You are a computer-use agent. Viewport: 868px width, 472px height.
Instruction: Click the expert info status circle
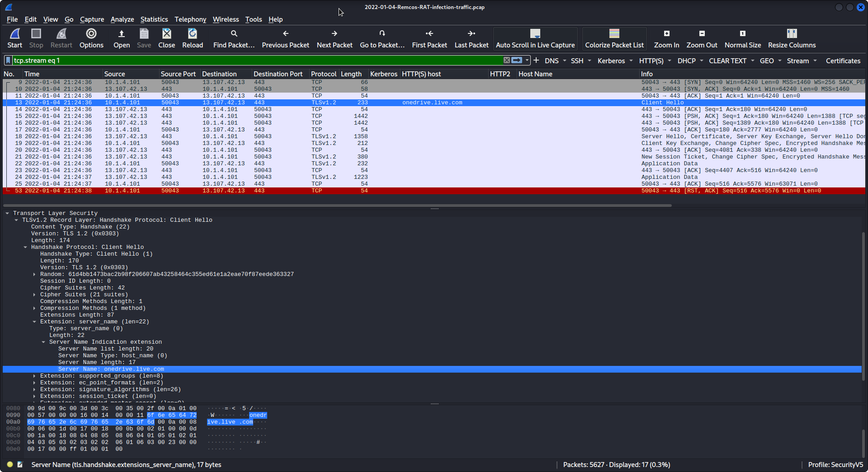pyautogui.click(x=9, y=464)
